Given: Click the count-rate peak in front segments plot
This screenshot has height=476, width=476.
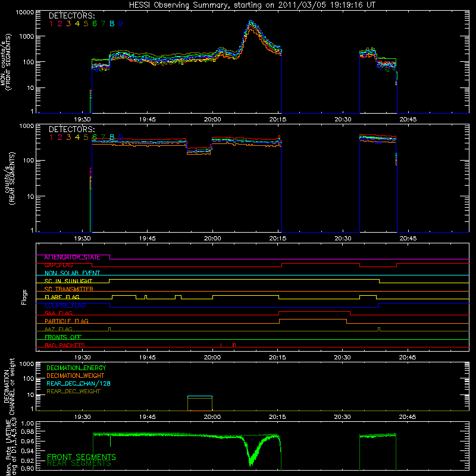Looking at the screenshot, I should click(250, 22).
